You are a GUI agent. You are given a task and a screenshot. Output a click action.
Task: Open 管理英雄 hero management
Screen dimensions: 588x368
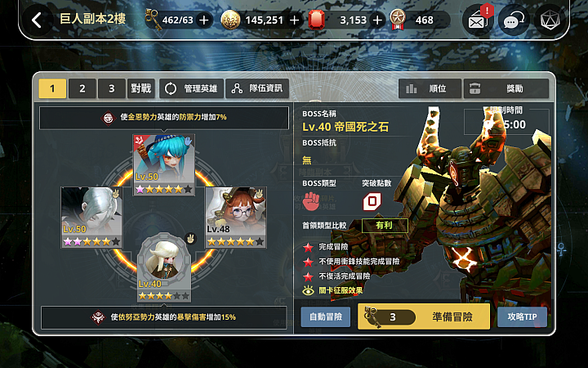coord(191,88)
